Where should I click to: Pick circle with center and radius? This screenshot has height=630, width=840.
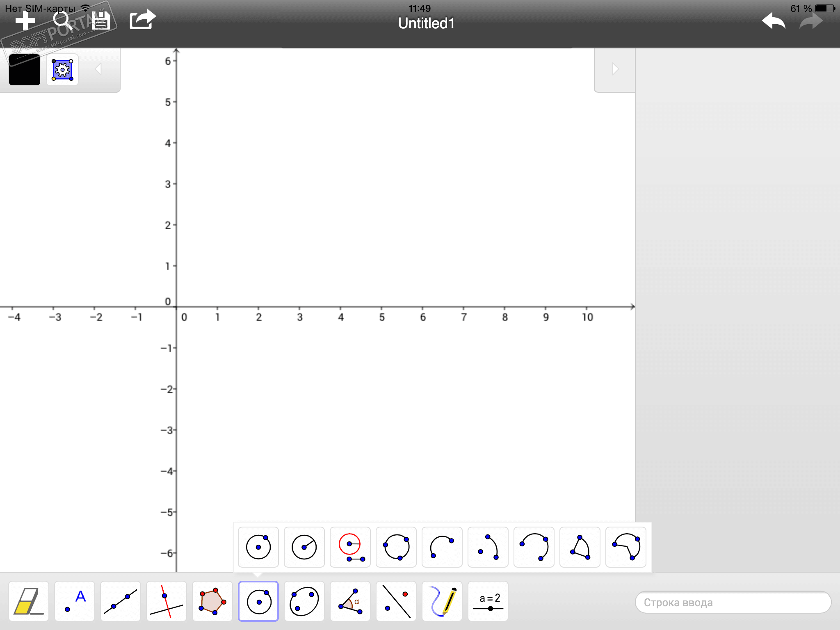(x=304, y=547)
